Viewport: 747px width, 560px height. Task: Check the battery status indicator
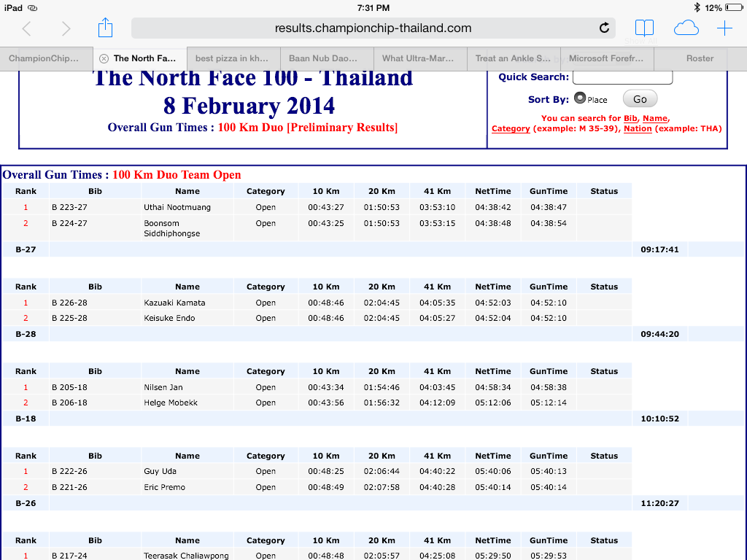pos(734,7)
